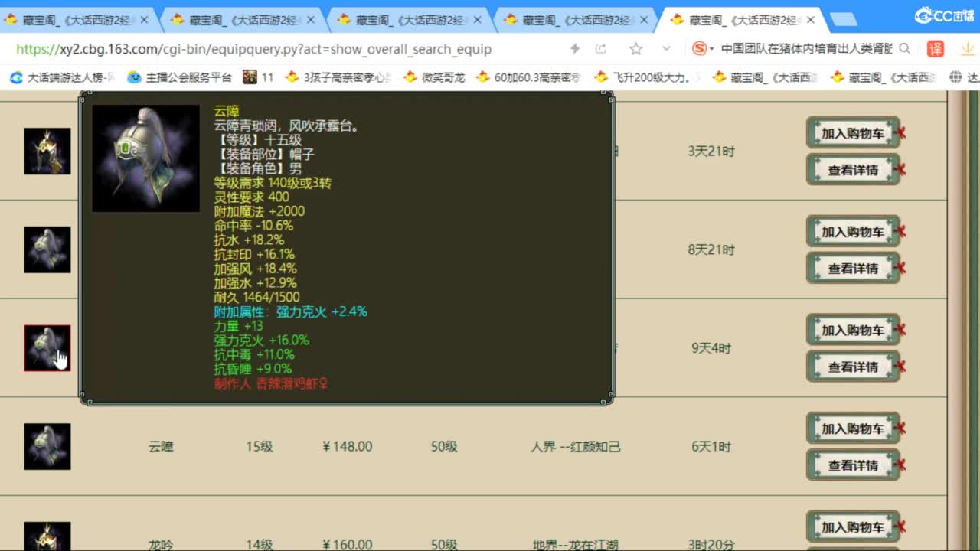View details of the 9天4时 item
This screenshot has width=980, height=551.
[853, 367]
